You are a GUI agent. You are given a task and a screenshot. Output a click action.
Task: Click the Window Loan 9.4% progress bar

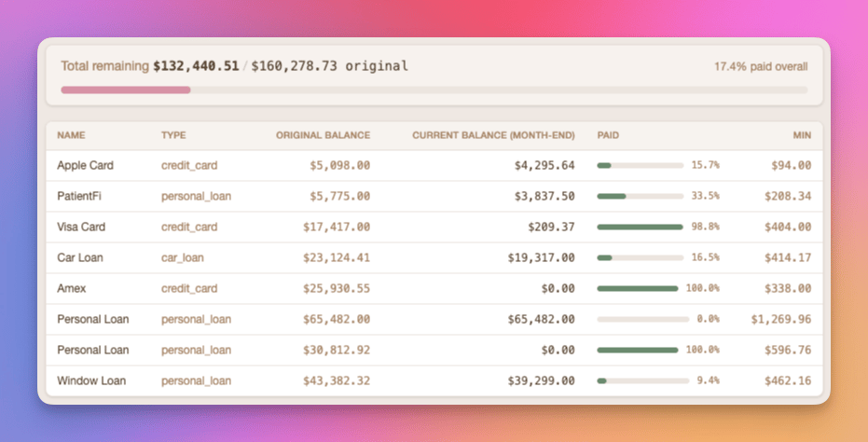point(640,380)
